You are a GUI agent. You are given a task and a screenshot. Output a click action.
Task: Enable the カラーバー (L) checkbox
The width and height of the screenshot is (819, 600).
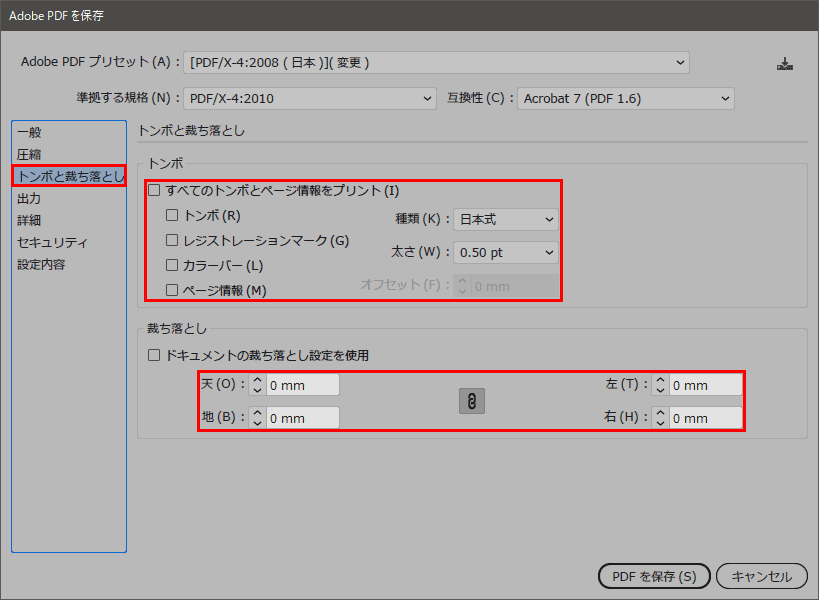click(172, 265)
